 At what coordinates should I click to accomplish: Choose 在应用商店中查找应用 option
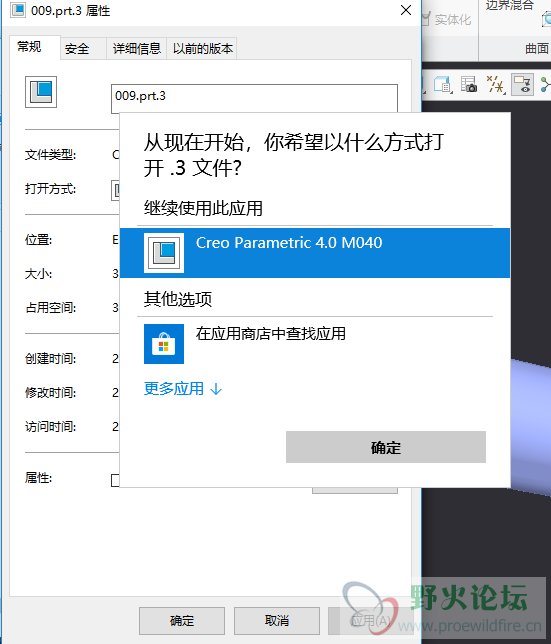click(x=271, y=334)
